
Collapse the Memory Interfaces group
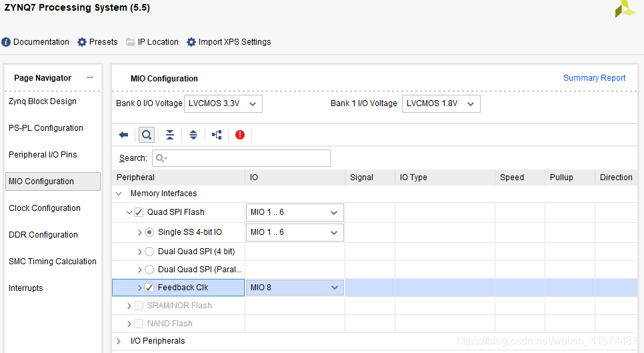click(x=119, y=194)
